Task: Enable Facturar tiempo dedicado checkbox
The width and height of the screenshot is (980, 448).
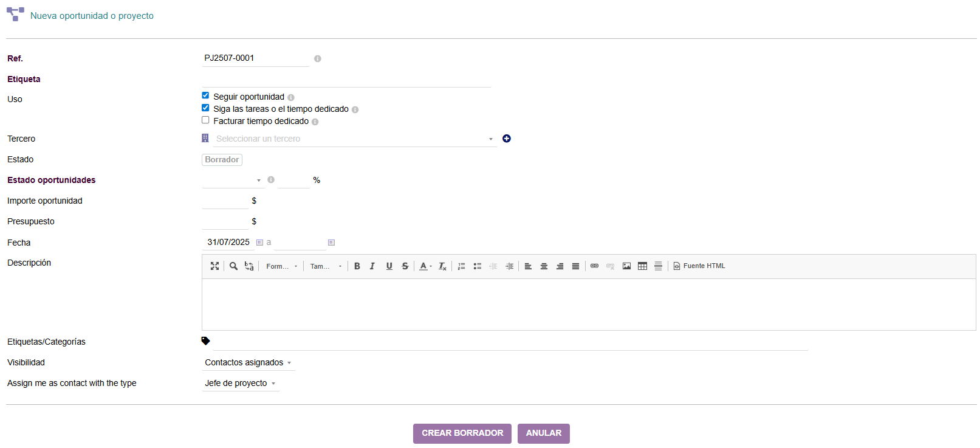Action: pyautogui.click(x=205, y=120)
